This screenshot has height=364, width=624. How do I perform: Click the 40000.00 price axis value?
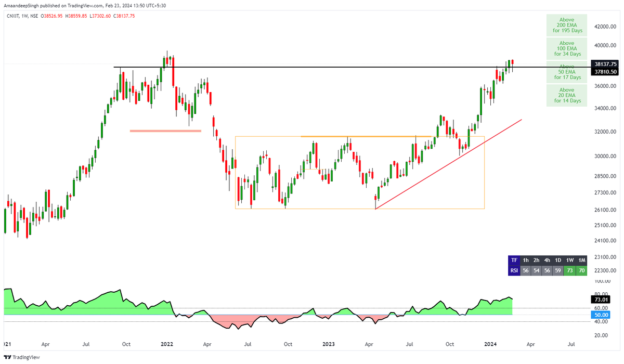605,45
